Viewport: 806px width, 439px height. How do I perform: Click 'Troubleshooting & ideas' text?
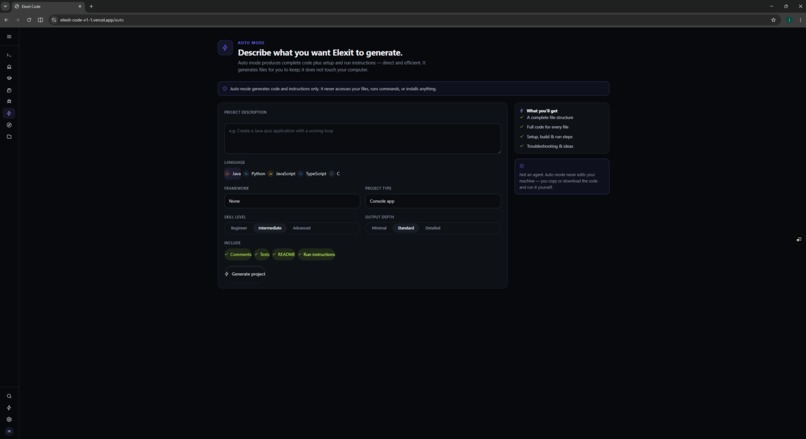[549, 146]
